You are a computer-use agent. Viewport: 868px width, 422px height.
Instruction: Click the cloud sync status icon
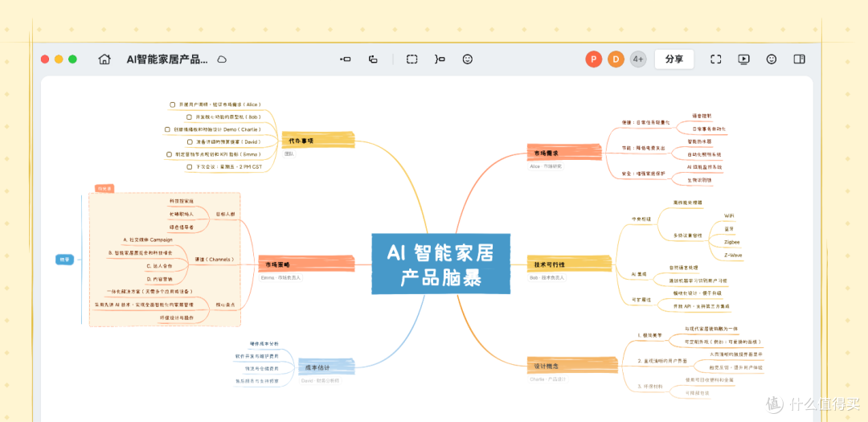[x=222, y=59]
